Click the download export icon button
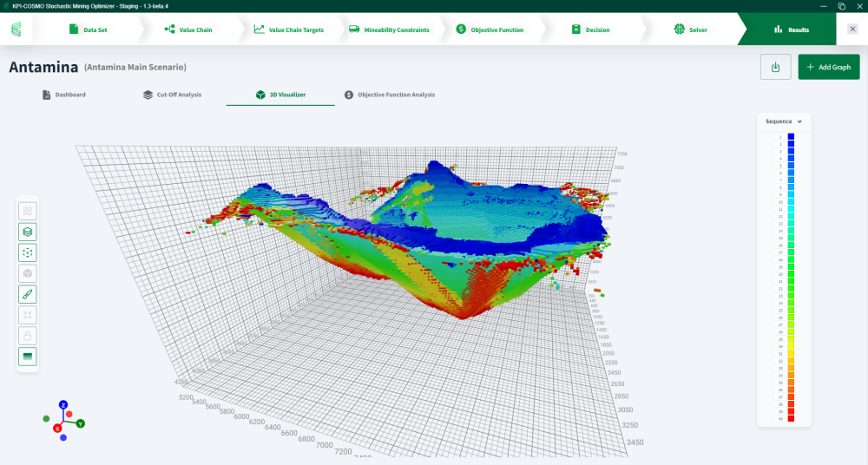This screenshot has height=465, width=868. click(775, 67)
